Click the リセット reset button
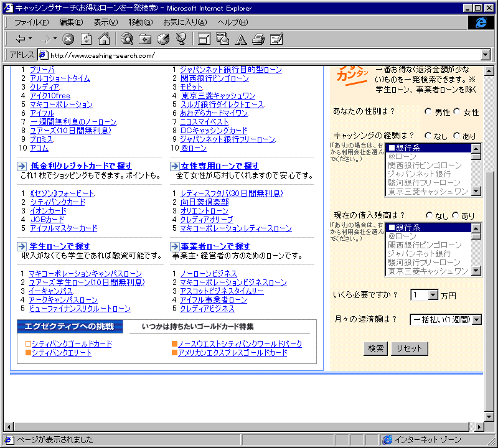 (x=410, y=348)
